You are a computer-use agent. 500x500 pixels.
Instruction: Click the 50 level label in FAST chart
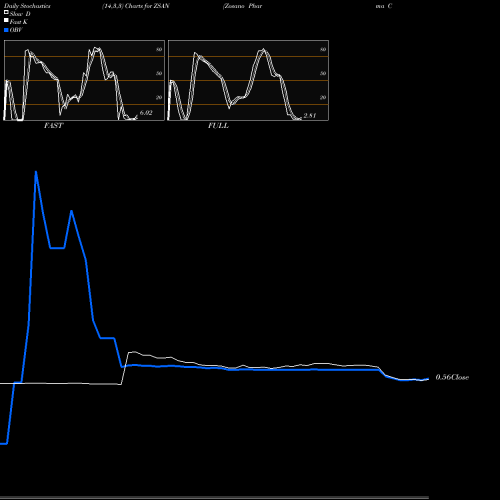pyautogui.click(x=159, y=73)
